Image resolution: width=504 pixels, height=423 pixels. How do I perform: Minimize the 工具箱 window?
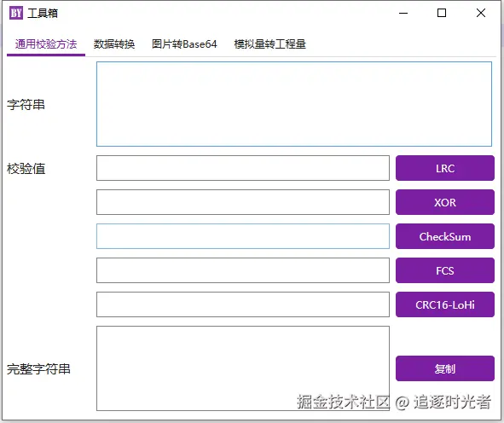(403, 13)
